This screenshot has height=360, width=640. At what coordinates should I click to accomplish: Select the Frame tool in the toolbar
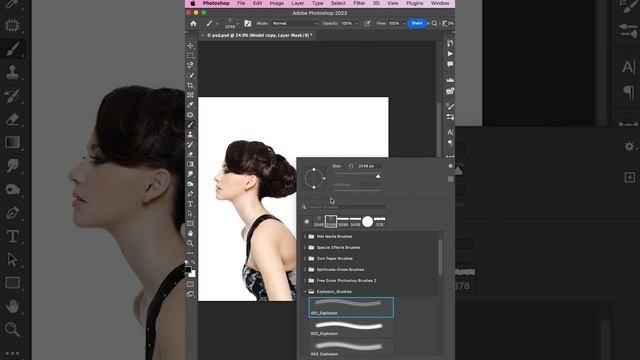pyautogui.click(x=190, y=95)
